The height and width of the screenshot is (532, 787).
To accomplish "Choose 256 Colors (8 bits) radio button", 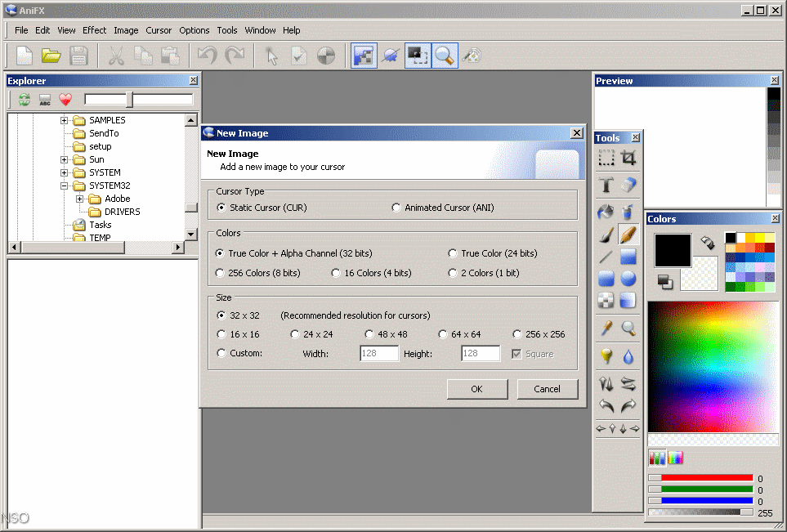I will pos(221,273).
